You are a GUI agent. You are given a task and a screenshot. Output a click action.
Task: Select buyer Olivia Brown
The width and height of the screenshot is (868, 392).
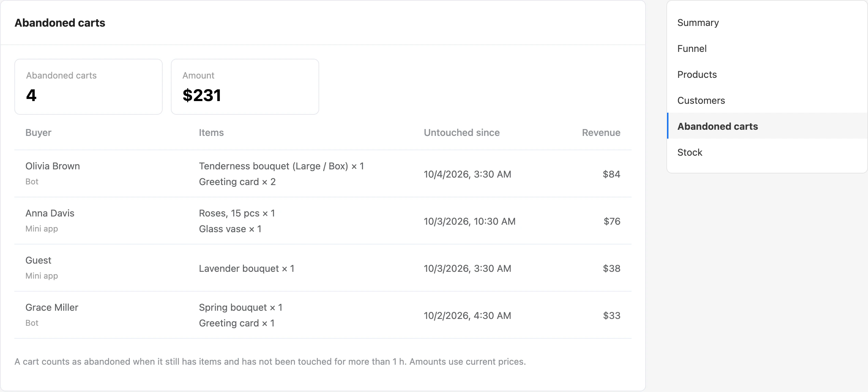[x=53, y=166]
